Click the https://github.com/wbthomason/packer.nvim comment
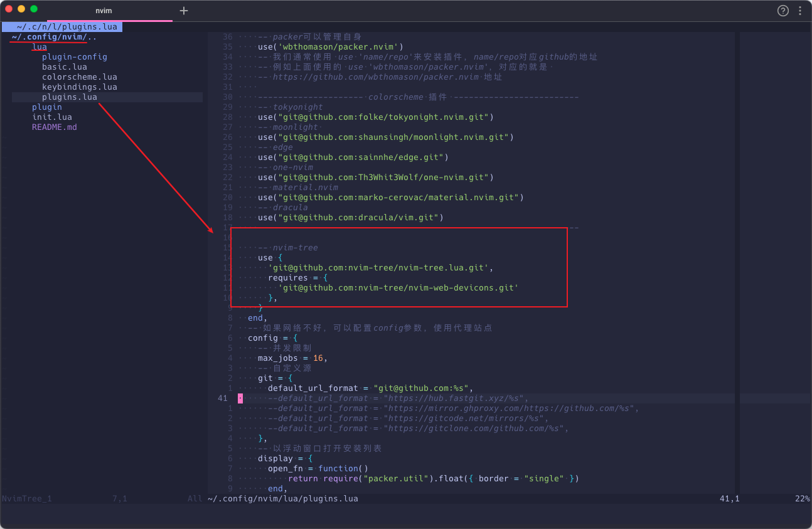812x529 pixels. tap(380, 77)
